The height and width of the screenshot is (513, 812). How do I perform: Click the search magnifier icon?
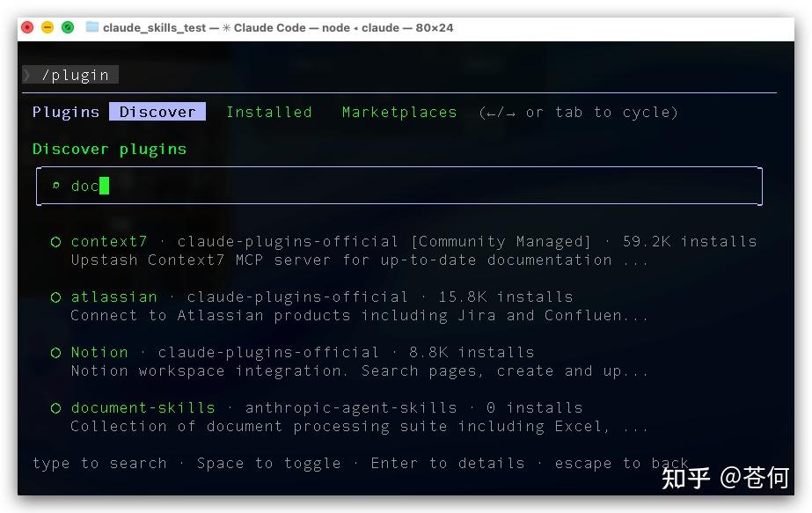56,185
